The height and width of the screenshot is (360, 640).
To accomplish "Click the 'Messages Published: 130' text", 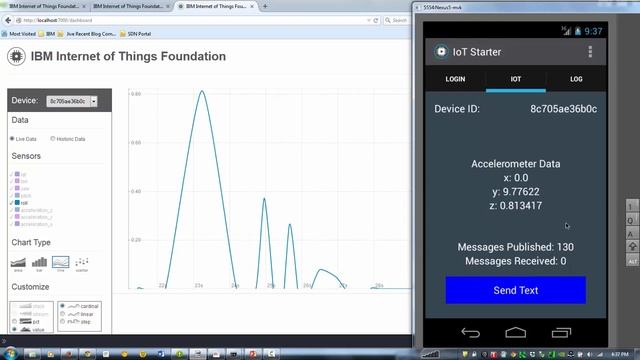I will (x=516, y=247).
